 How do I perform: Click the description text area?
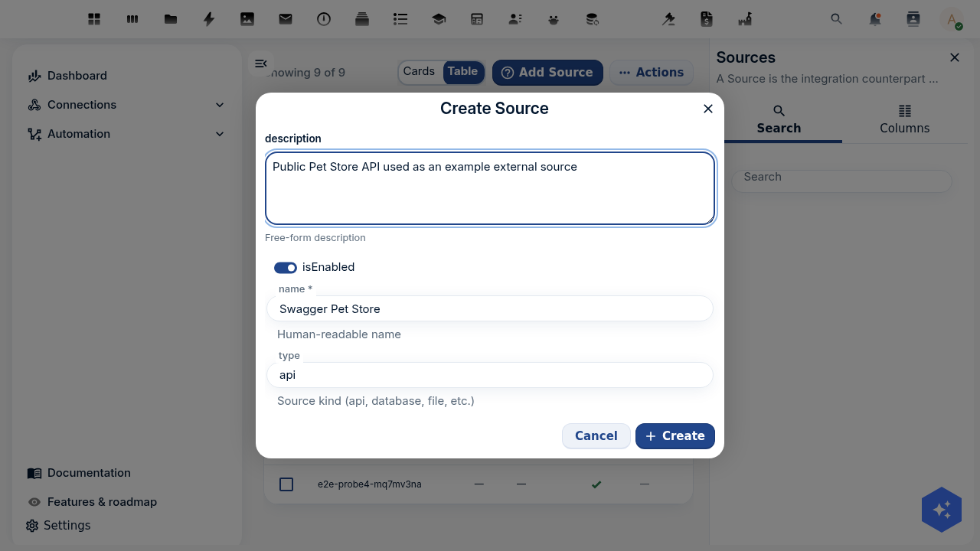(x=490, y=188)
